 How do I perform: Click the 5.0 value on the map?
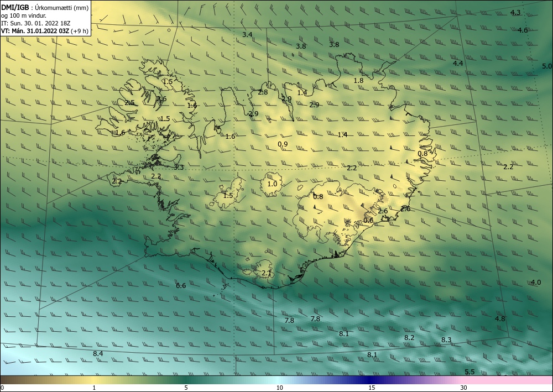pyautogui.click(x=547, y=66)
